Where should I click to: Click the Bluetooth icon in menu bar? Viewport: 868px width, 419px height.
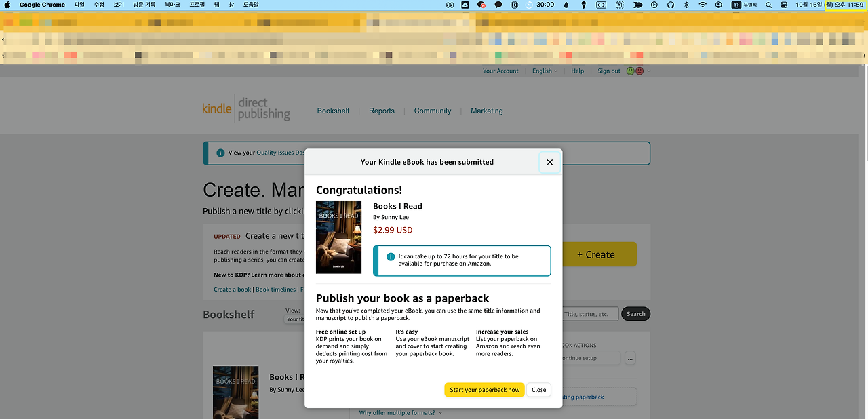point(686,5)
